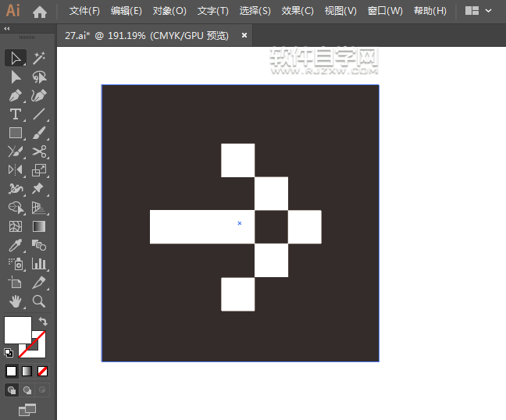
Task: Enable Draw Inside mode
Action: pos(42,390)
